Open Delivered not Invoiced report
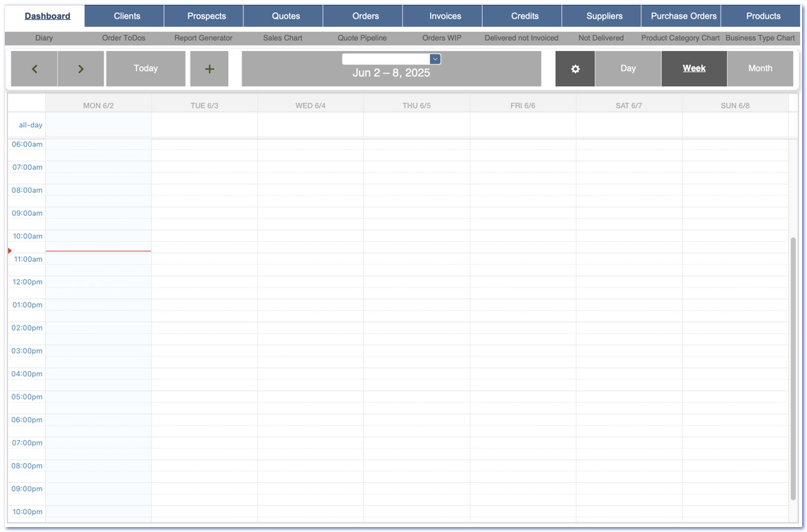807x532 pixels. pyautogui.click(x=521, y=38)
